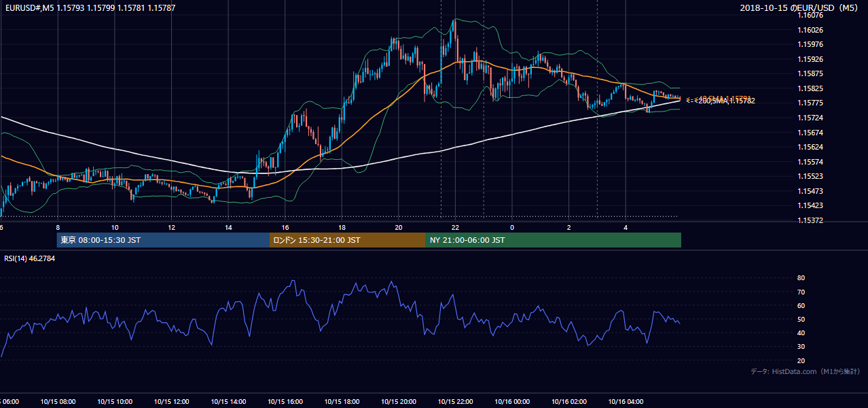Click the 10/15 16:00 time label
Image resolution: width=868 pixels, height=408 pixels.
(285, 402)
